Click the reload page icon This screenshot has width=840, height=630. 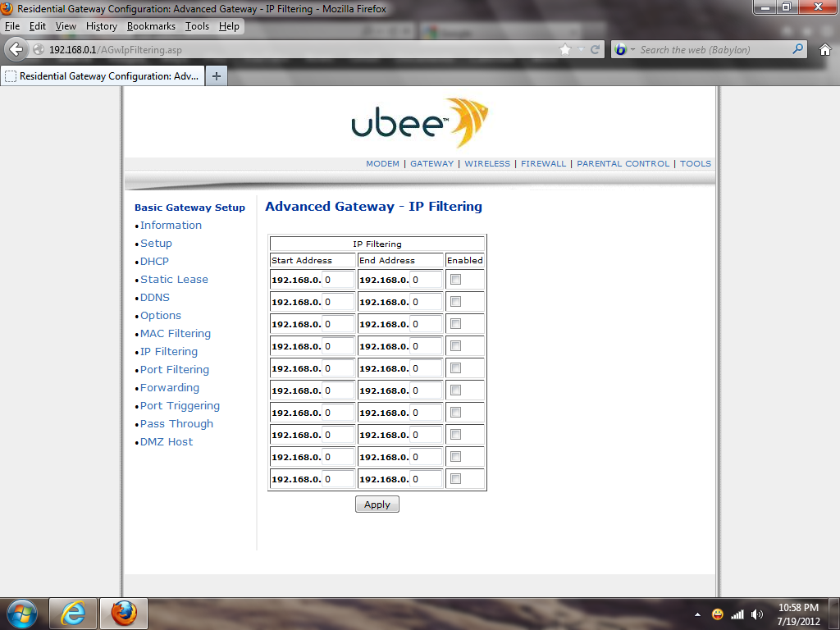pos(595,49)
